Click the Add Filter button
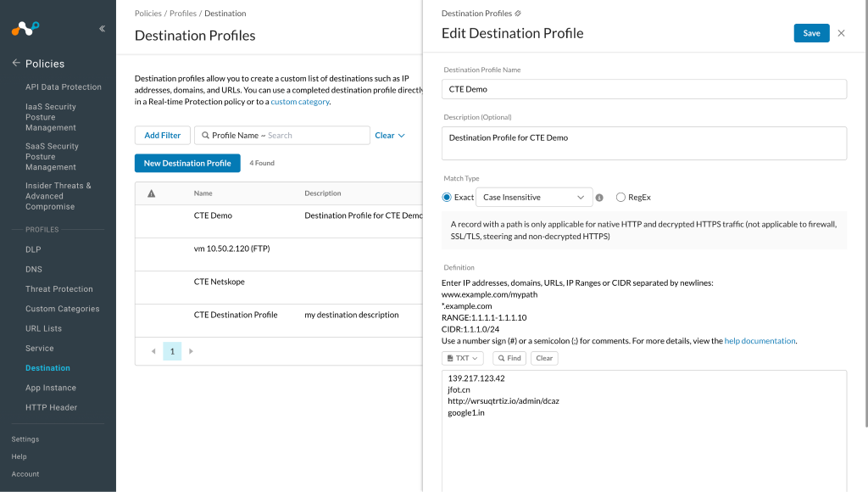The width and height of the screenshot is (868, 492). coord(163,135)
